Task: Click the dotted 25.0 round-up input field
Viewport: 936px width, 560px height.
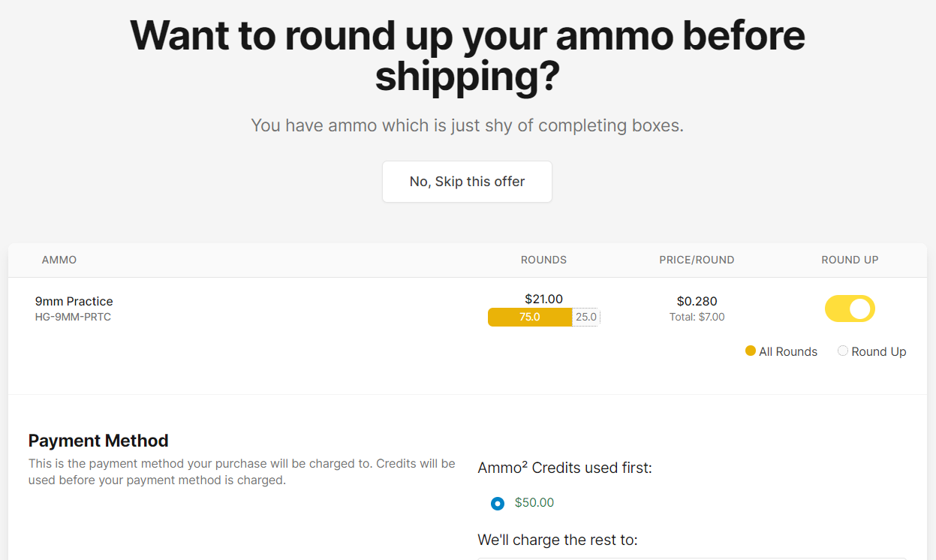Action: point(585,317)
